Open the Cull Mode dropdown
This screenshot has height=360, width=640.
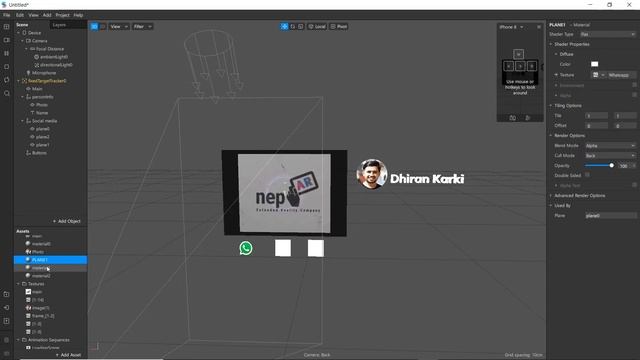610,156
